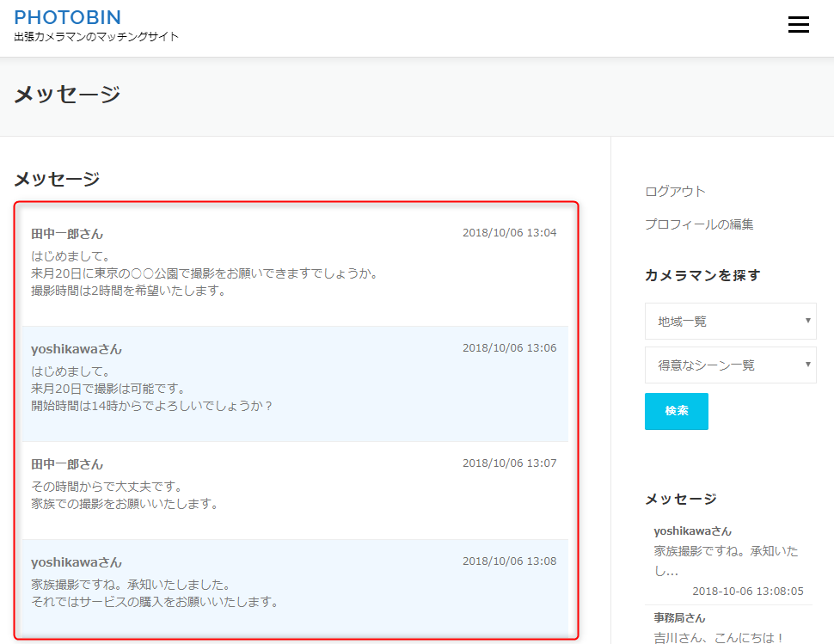Viewport: 834px width, 644px height.
Task: Click sidebar timestamp 2018-10-06 13:08:05
Action: (747, 592)
